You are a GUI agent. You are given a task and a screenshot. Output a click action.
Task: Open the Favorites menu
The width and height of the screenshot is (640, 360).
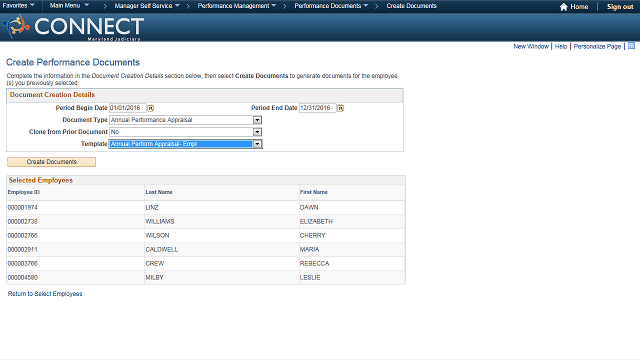(18, 6)
